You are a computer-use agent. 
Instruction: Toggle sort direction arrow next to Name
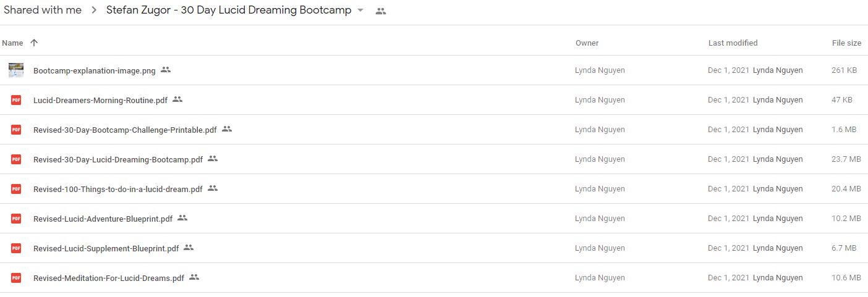[x=34, y=43]
